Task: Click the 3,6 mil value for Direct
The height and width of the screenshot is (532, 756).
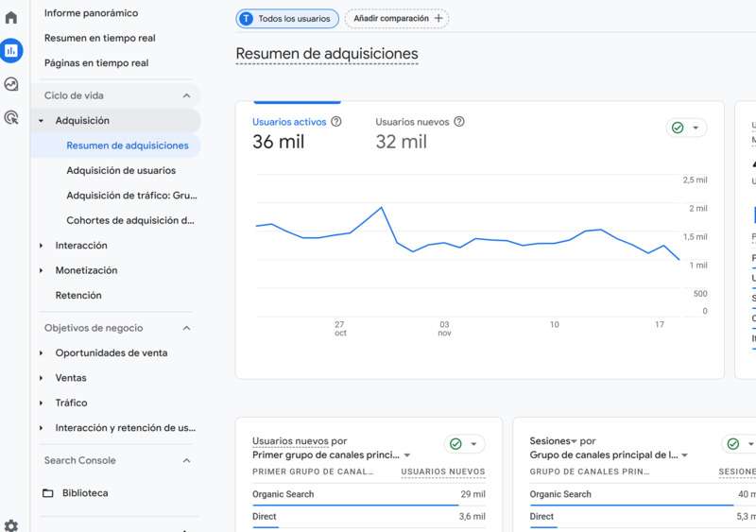Action: (x=472, y=517)
